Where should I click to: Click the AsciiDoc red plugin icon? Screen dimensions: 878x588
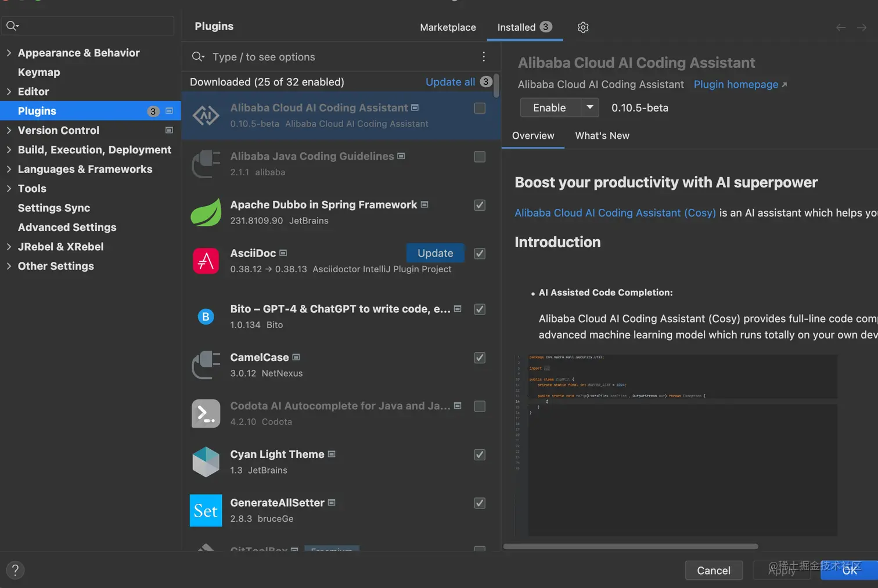click(x=206, y=261)
